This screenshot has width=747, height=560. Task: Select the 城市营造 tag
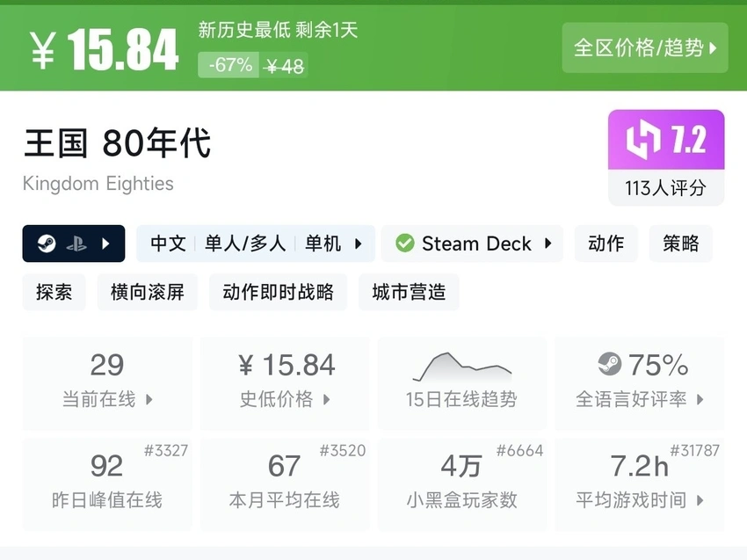409,292
